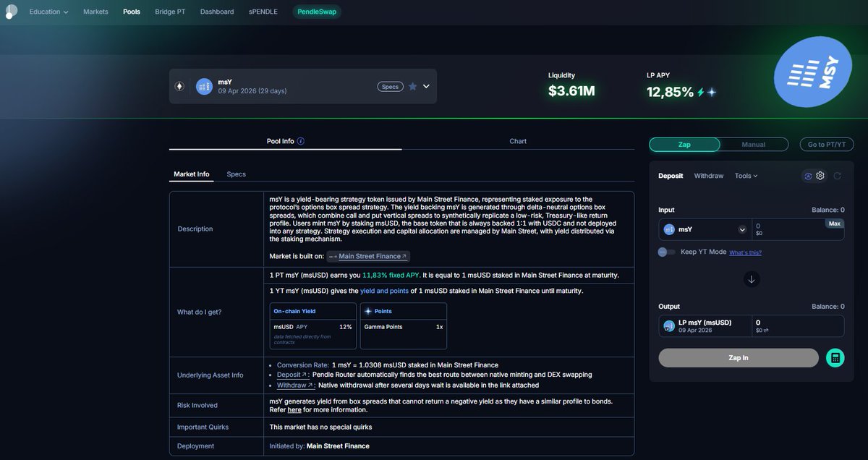The height and width of the screenshot is (460, 868).
Task: Click the On-chain Yield card
Action: pyautogui.click(x=313, y=326)
